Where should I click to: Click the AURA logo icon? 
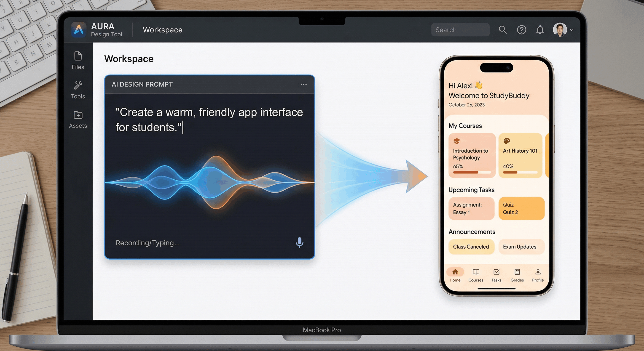79,29
